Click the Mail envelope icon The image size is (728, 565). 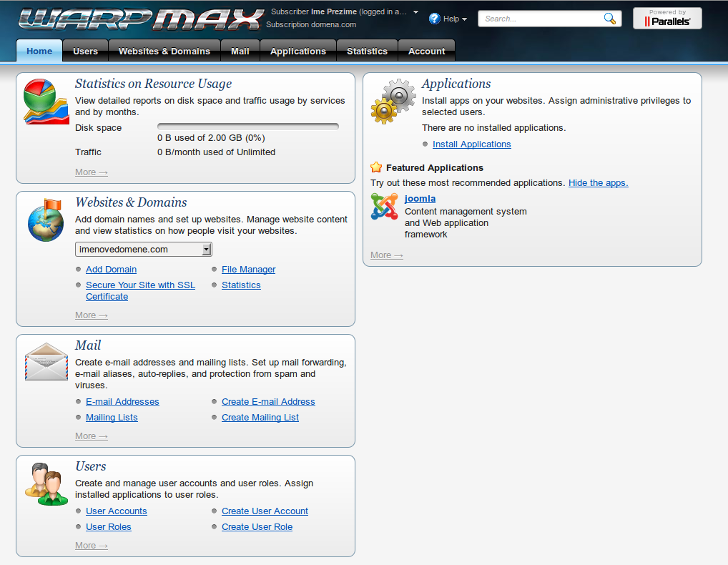[46, 362]
